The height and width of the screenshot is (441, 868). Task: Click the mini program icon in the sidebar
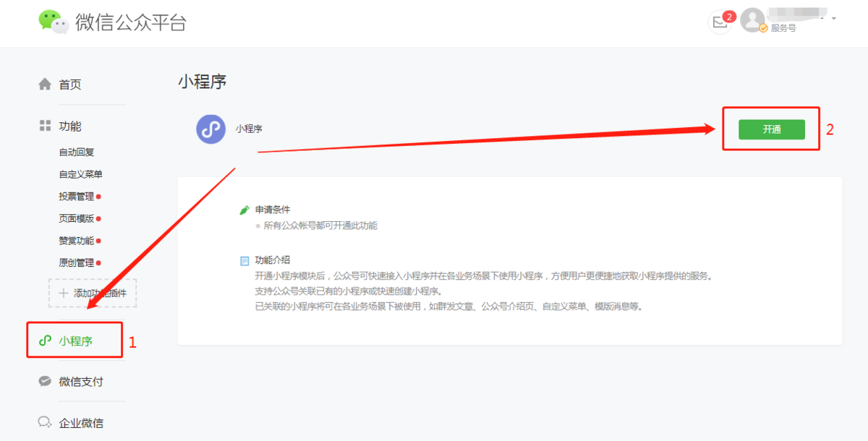click(45, 341)
